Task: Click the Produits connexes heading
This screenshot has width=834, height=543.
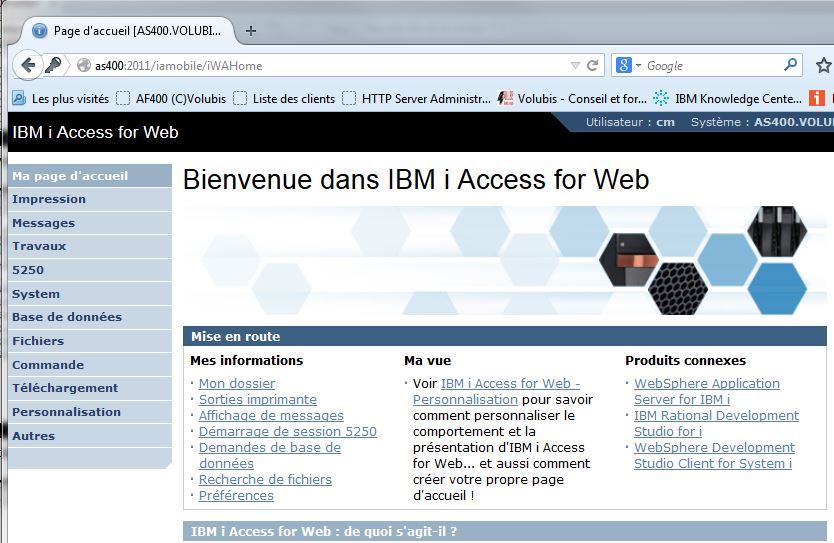Action: 686,361
